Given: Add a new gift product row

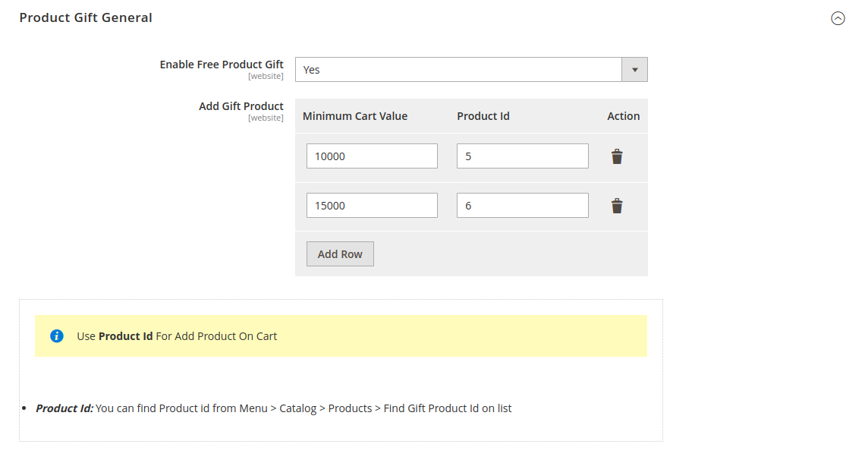Looking at the screenshot, I should click(340, 254).
